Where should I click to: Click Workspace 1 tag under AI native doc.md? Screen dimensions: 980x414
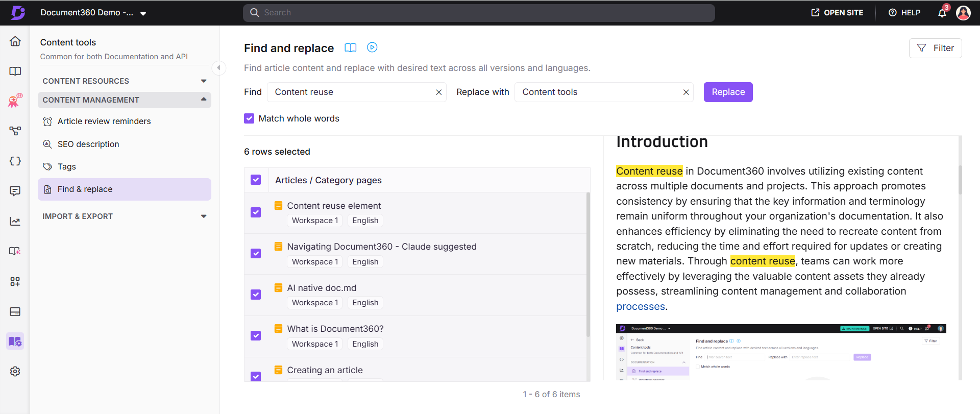point(315,303)
